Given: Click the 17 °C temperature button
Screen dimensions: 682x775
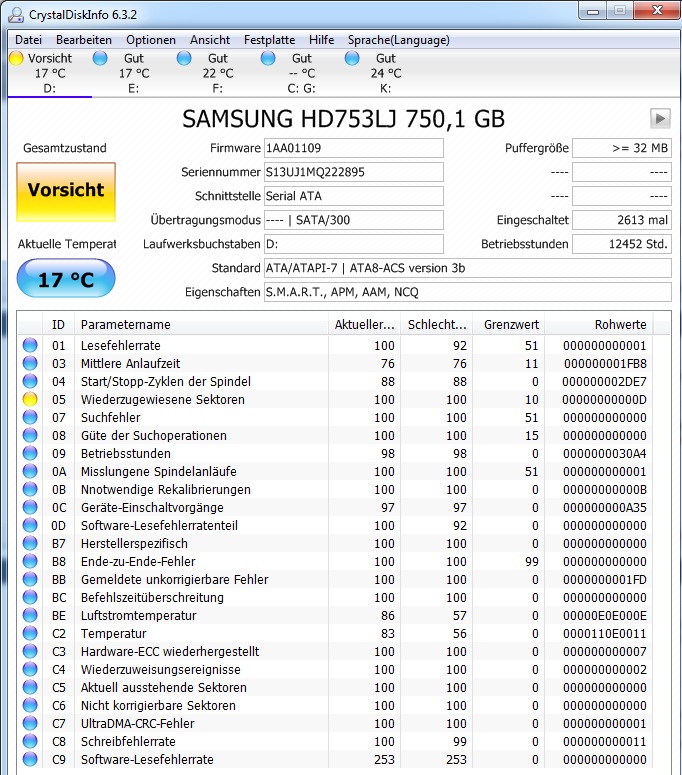Looking at the screenshot, I should (66, 279).
